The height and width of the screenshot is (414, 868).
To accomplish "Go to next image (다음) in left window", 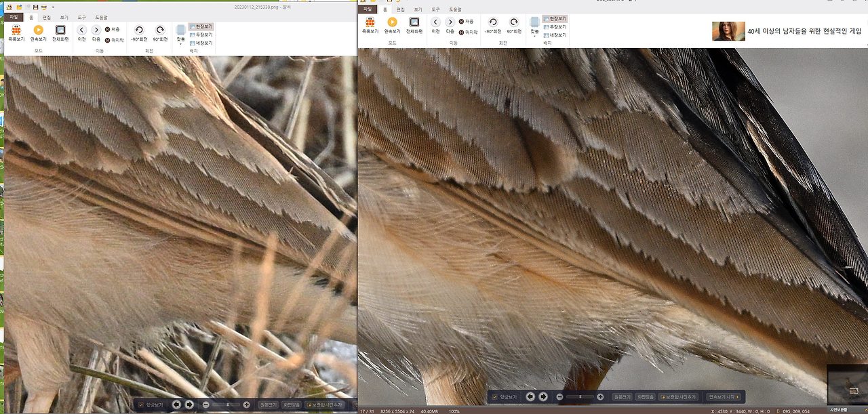I will pos(96,33).
